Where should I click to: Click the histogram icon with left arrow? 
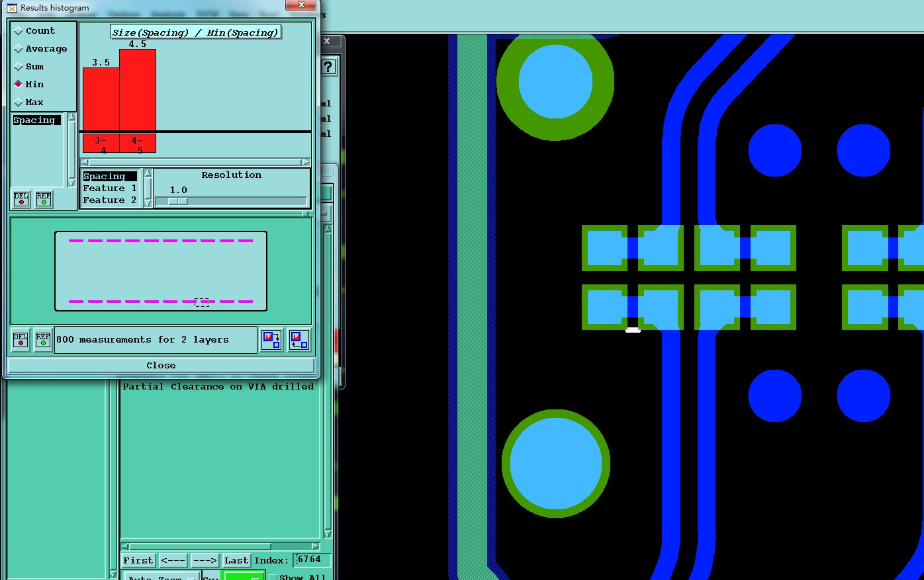(x=299, y=340)
